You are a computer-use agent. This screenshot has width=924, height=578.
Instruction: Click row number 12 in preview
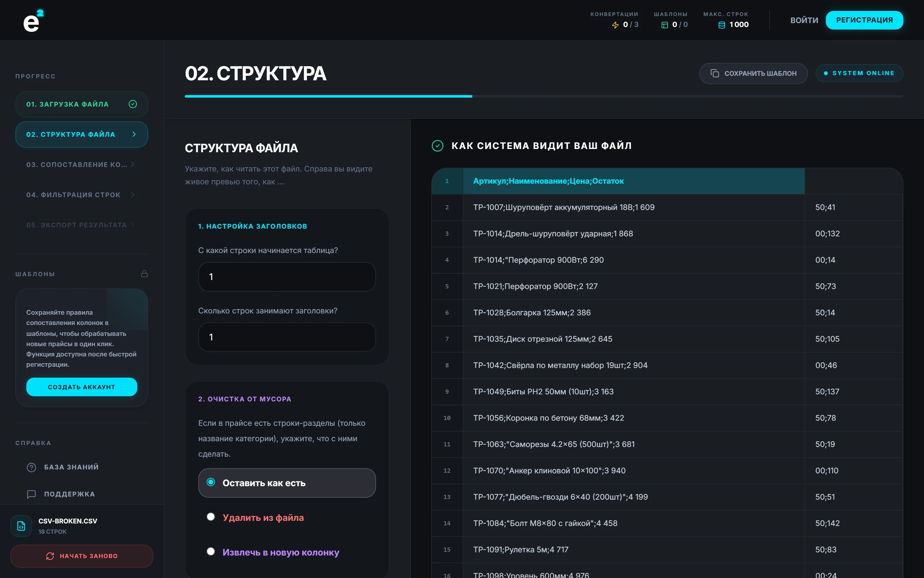(447, 470)
